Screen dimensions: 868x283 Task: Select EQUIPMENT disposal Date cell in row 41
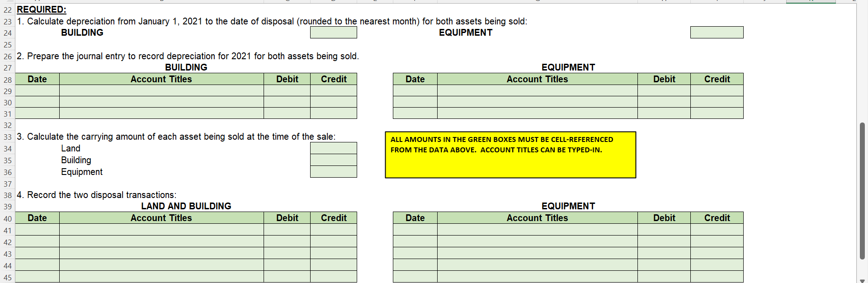[415, 230]
